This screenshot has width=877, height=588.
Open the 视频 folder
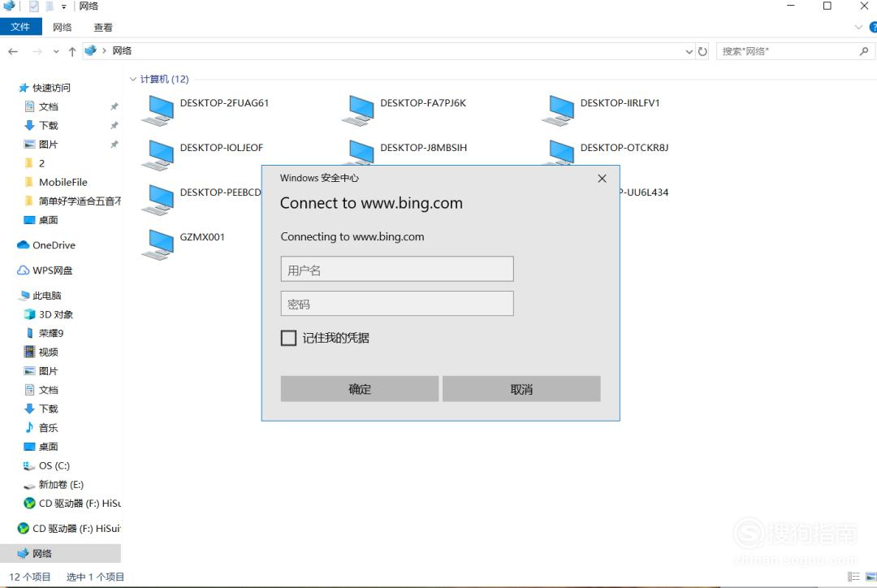[x=48, y=352]
